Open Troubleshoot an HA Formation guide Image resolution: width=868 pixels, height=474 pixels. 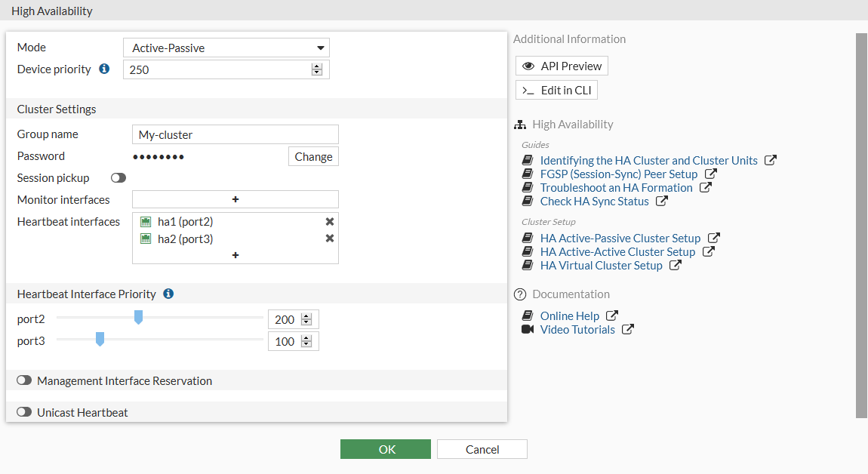point(616,188)
